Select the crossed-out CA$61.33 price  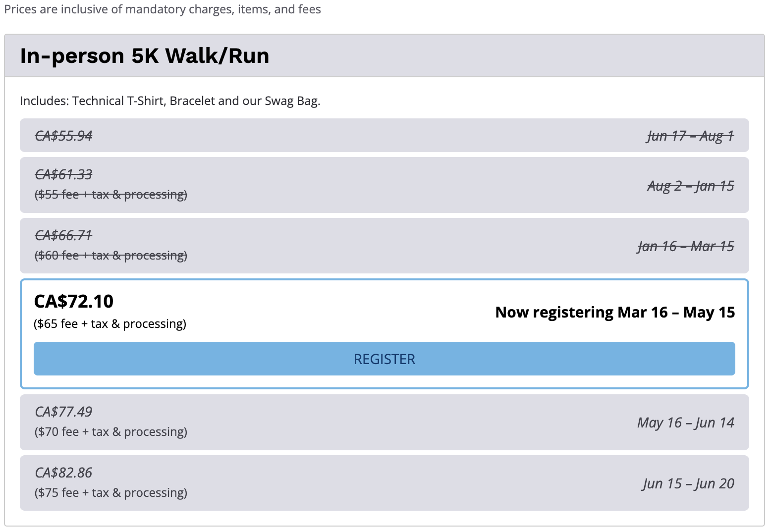pyautogui.click(x=63, y=174)
